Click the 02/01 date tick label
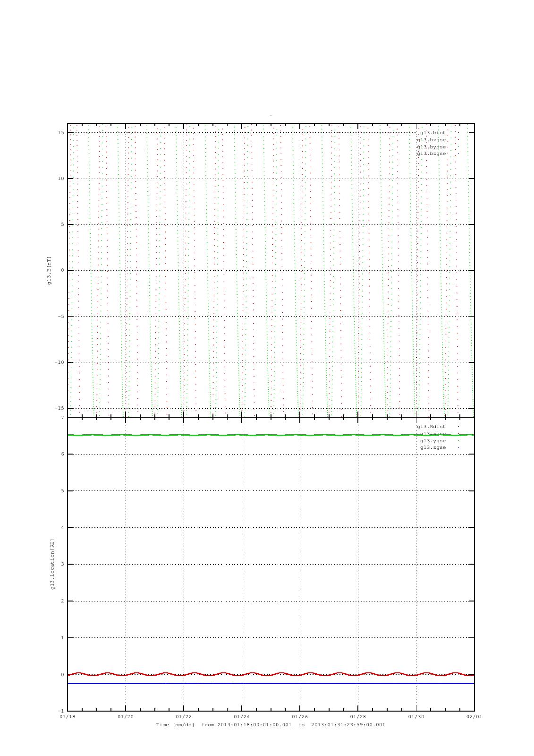This screenshot has height=756, width=534. 474,717
